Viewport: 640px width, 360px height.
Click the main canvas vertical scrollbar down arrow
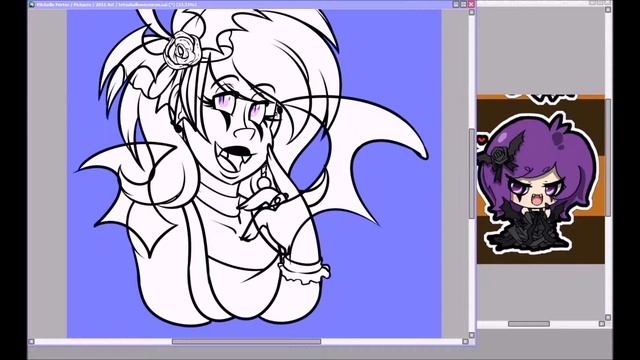point(471,335)
